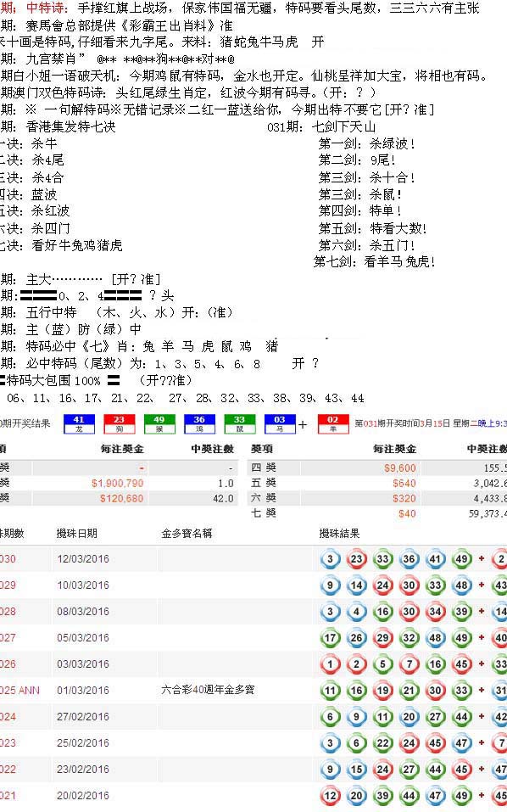Open the 025 ANN draw number link
Viewport: 507px width, 812px height.
(x=19, y=691)
